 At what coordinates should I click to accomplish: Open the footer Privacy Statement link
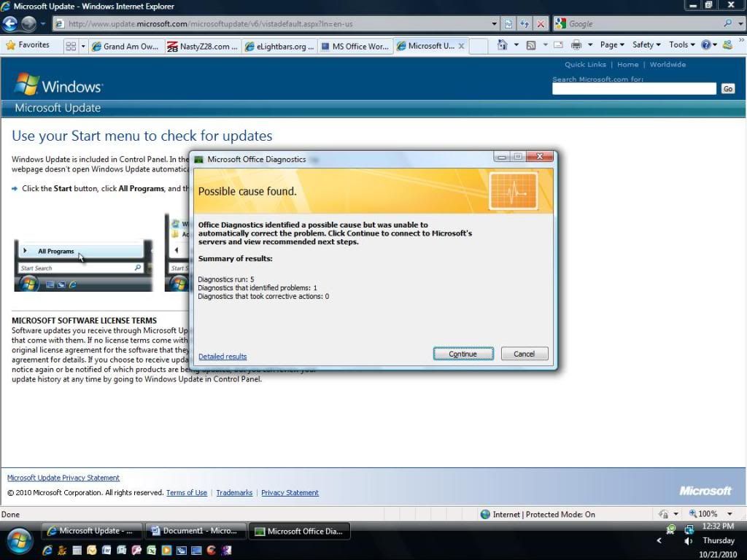290,492
